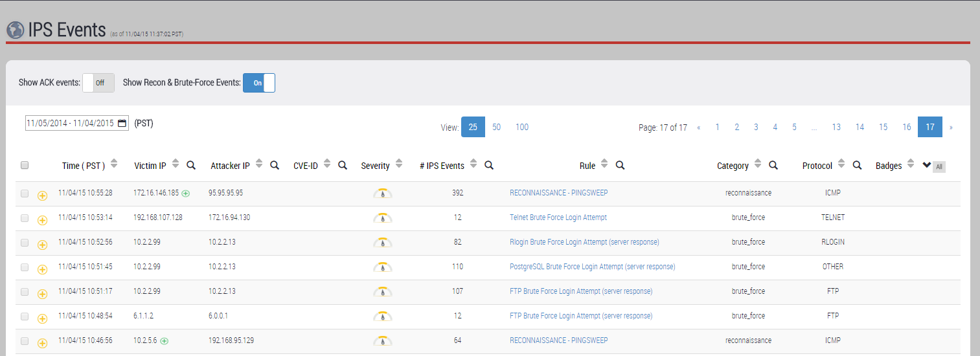Search the Attacker IP column
980x356 pixels.
tap(275, 165)
